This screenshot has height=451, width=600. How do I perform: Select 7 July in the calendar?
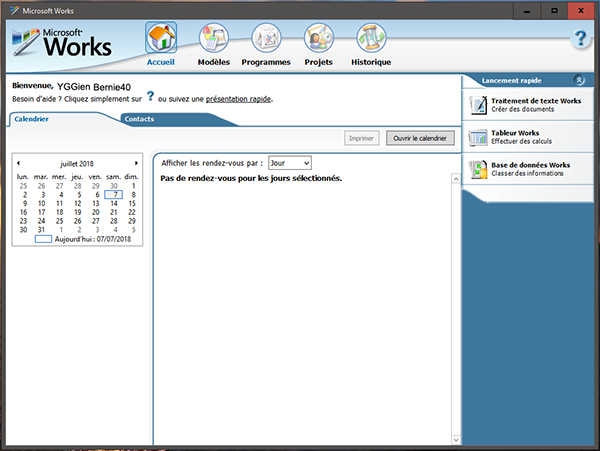coord(114,195)
